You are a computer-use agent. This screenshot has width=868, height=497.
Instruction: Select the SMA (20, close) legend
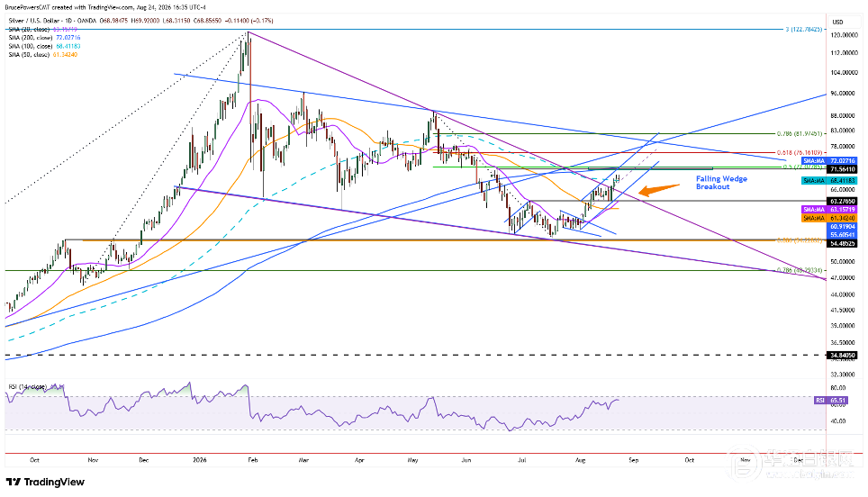click(42, 30)
